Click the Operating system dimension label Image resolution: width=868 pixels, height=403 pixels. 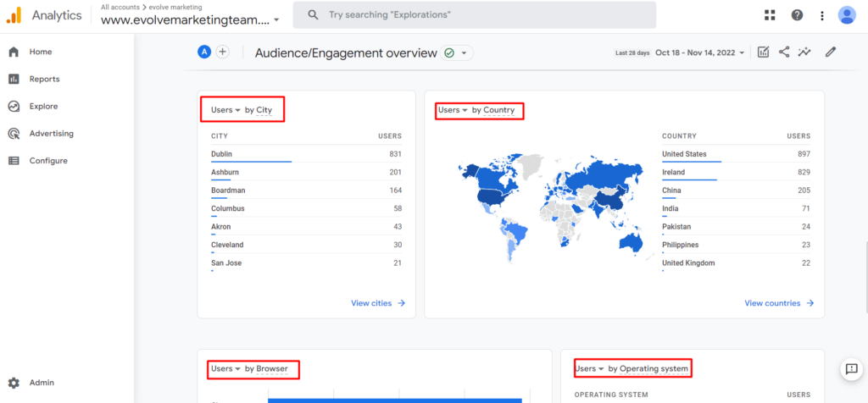654,369
